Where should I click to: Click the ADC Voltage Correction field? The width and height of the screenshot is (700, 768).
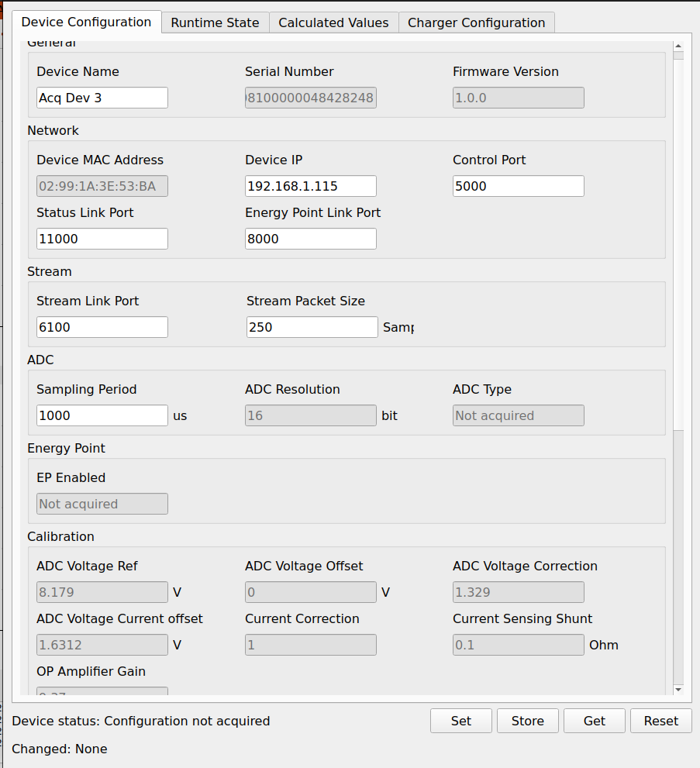tap(519, 592)
